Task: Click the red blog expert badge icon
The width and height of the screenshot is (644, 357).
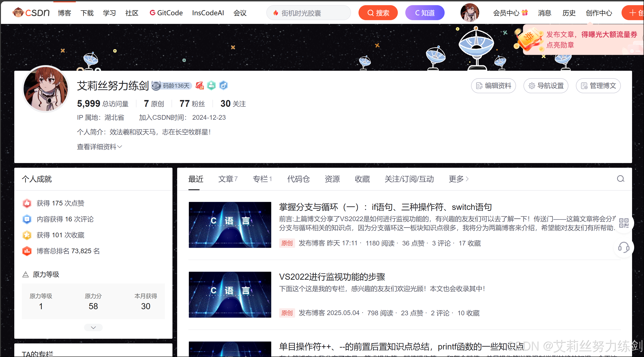Action: click(x=200, y=86)
